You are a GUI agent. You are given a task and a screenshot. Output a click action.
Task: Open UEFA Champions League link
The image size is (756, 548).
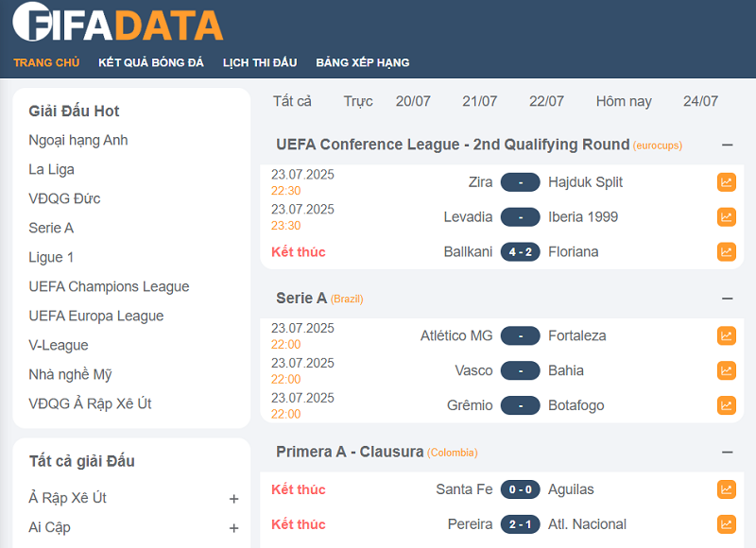coord(109,287)
